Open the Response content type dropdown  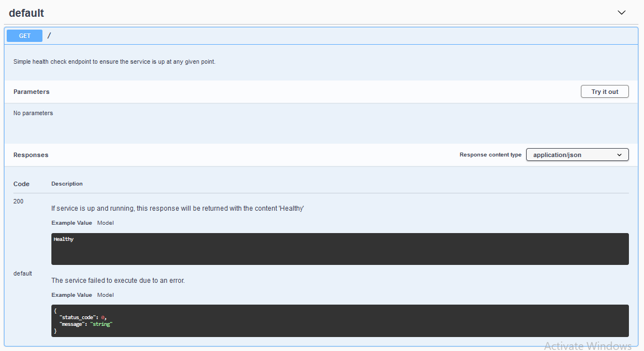[577, 155]
